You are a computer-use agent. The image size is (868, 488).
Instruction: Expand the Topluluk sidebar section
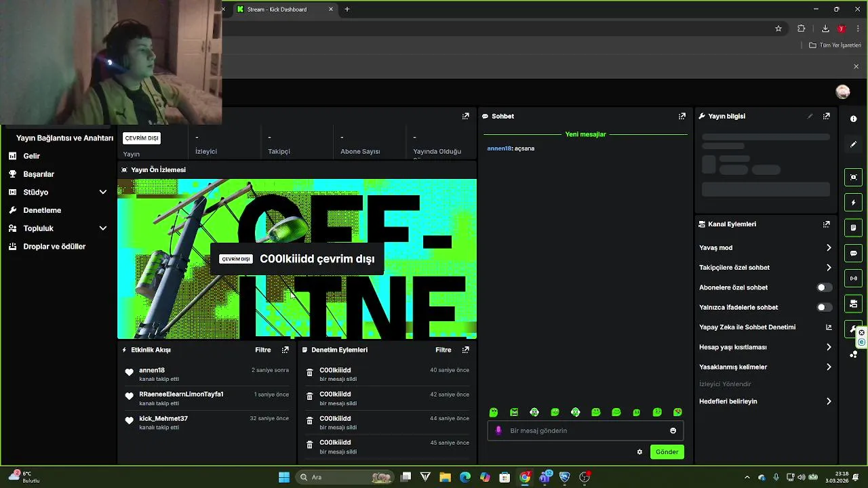click(x=58, y=228)
